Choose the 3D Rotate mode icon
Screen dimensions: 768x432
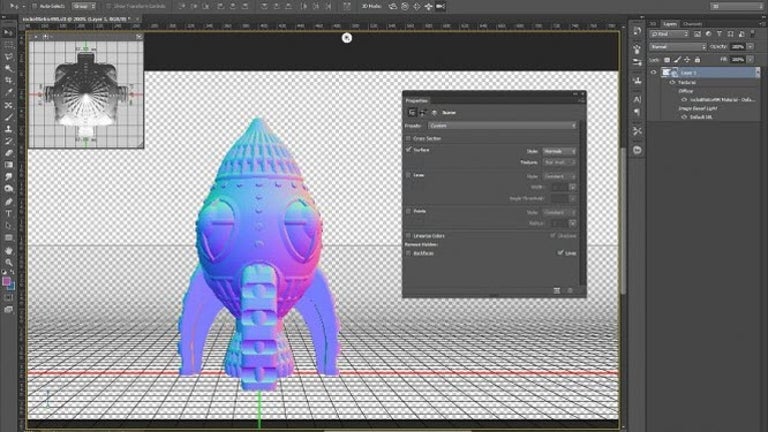point(393,6)
